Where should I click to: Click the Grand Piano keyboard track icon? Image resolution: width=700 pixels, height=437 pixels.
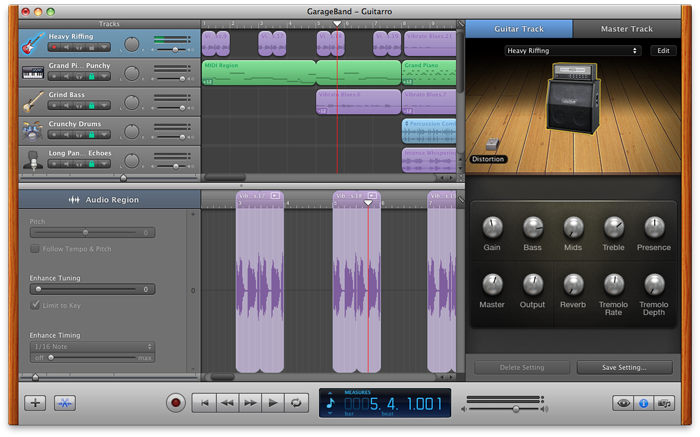[x=33, y=72]
